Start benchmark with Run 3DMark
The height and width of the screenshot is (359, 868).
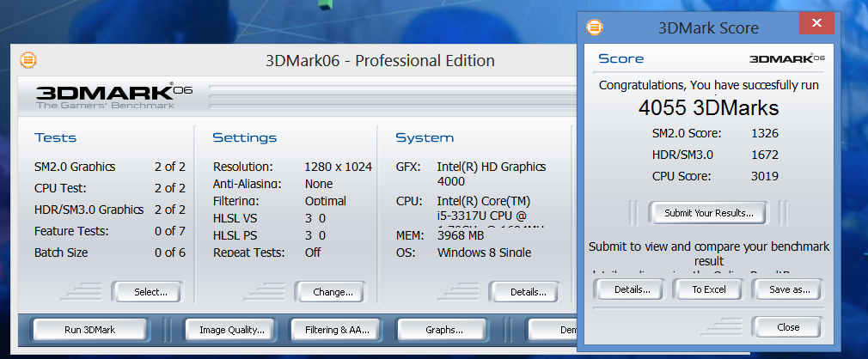pos(90,330)
